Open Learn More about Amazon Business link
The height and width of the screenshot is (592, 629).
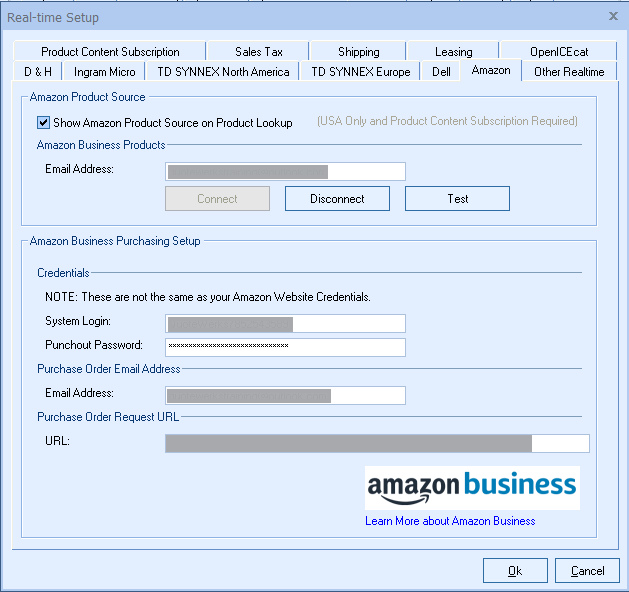(450, 521)
